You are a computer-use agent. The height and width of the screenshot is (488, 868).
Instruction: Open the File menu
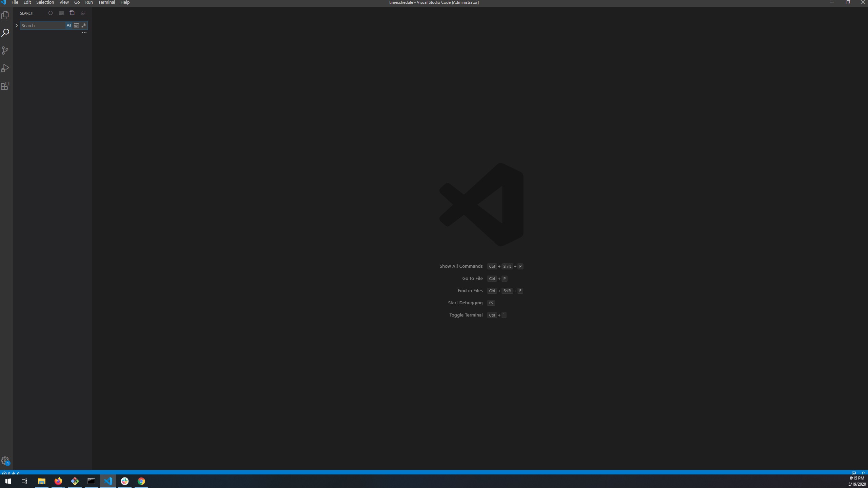click(15, 2)
